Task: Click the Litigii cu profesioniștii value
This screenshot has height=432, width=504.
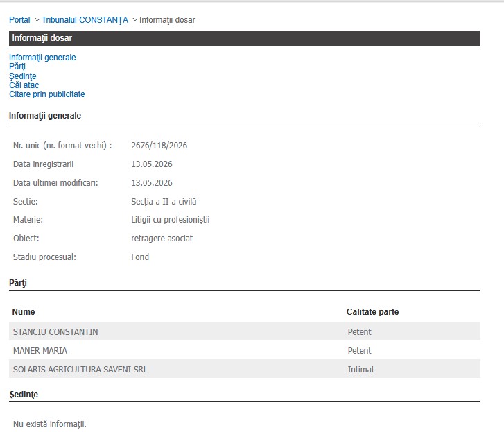Action: coord(171,220)
